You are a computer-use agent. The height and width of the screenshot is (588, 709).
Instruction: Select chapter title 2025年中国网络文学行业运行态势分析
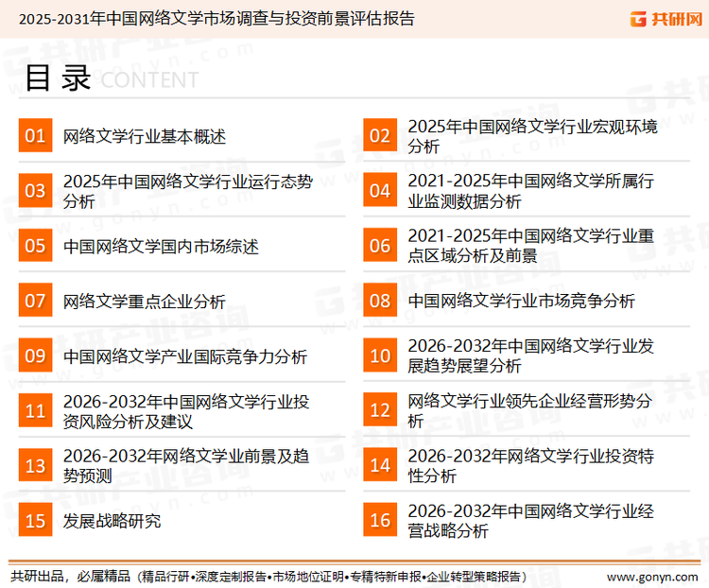[x=188, y=191]
